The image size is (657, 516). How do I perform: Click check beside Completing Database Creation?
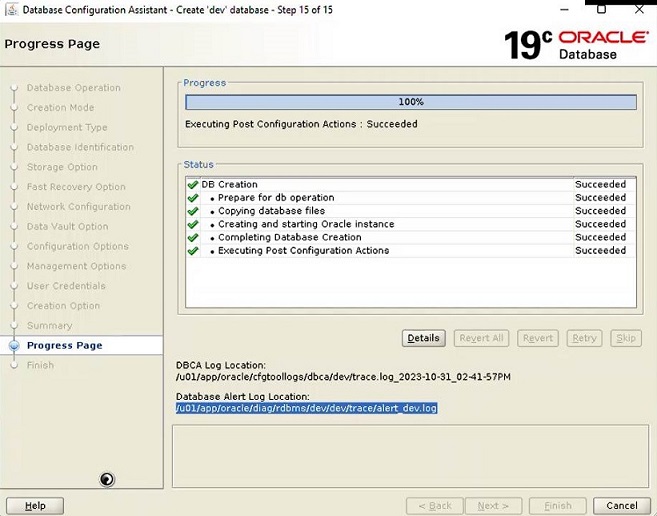pyautogui.click(x=193, y=237)
